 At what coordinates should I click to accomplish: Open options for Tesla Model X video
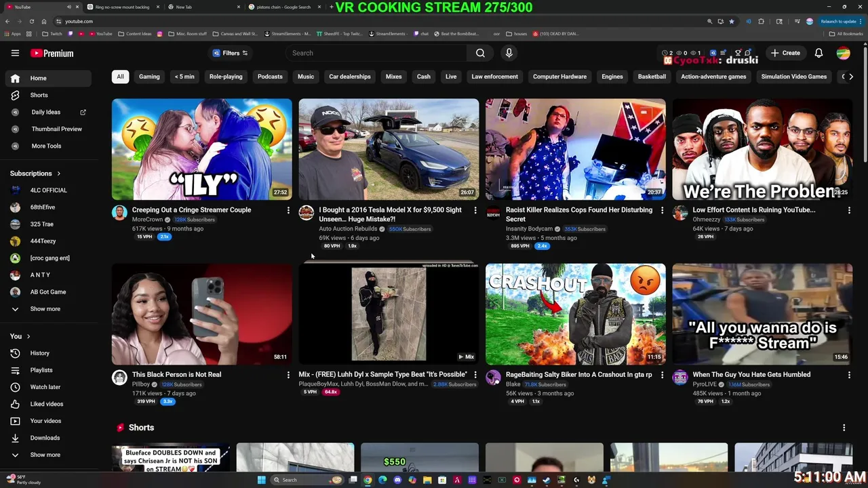tap(475, 210)
